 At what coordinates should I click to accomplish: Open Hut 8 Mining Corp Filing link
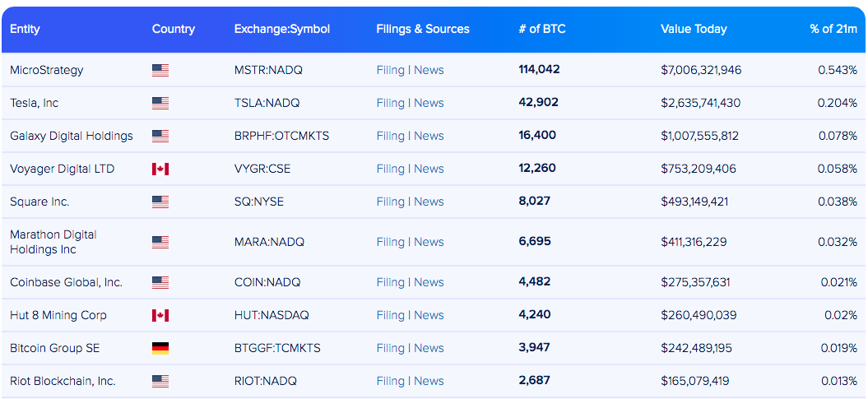(x=390, y=315)
